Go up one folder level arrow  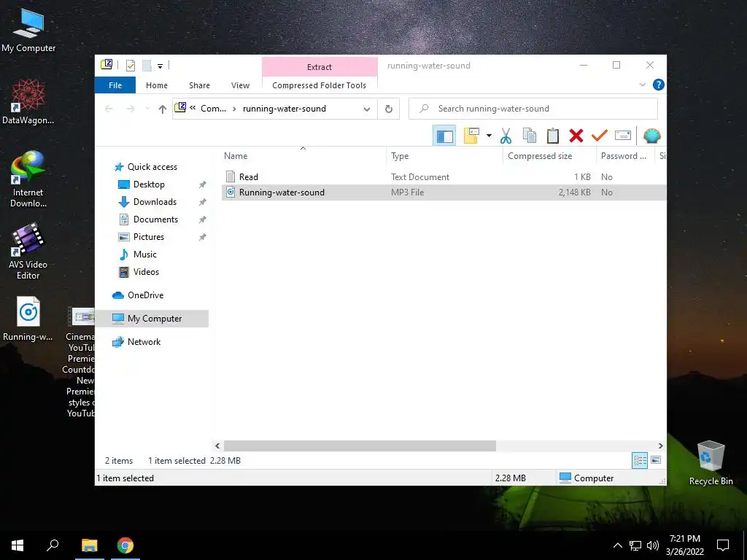pyautogui.click(x=163, y=109)
